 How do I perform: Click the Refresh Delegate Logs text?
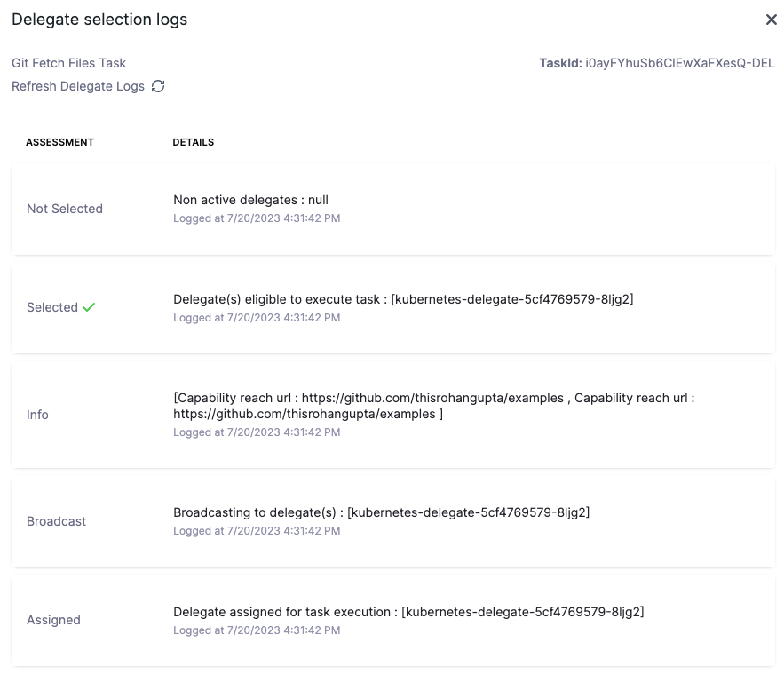[x=78, y=86]
